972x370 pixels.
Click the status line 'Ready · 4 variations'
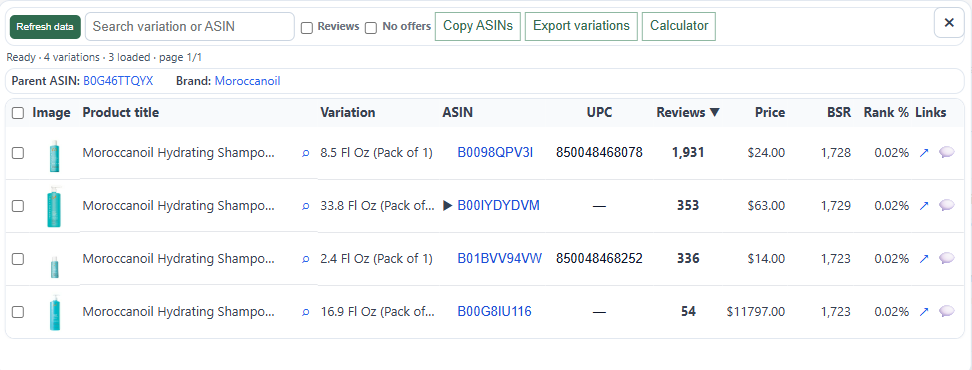tap(53, 58)
